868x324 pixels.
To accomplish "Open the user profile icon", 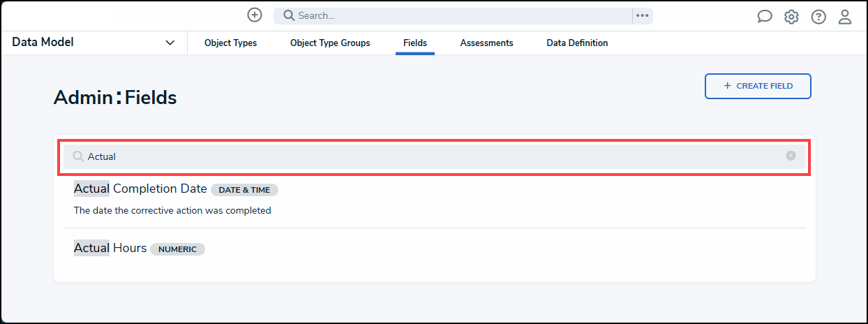I will pos(845,17).
